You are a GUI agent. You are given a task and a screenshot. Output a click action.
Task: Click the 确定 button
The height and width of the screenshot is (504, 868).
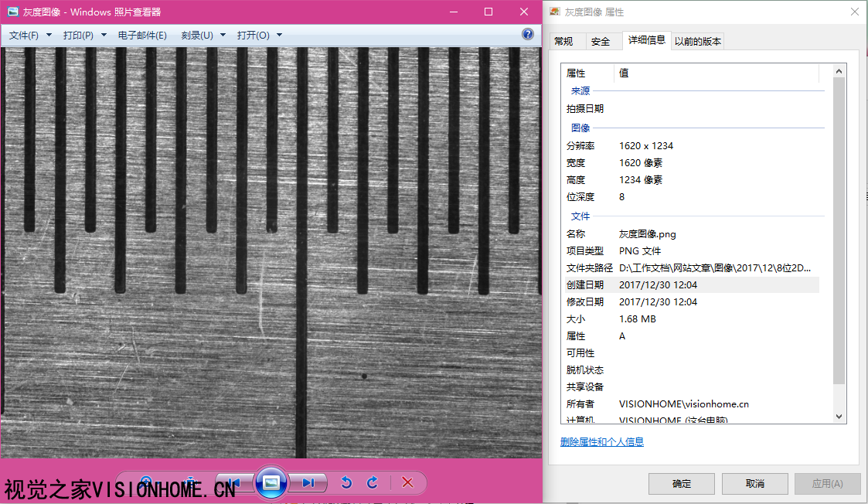[682, 484]
